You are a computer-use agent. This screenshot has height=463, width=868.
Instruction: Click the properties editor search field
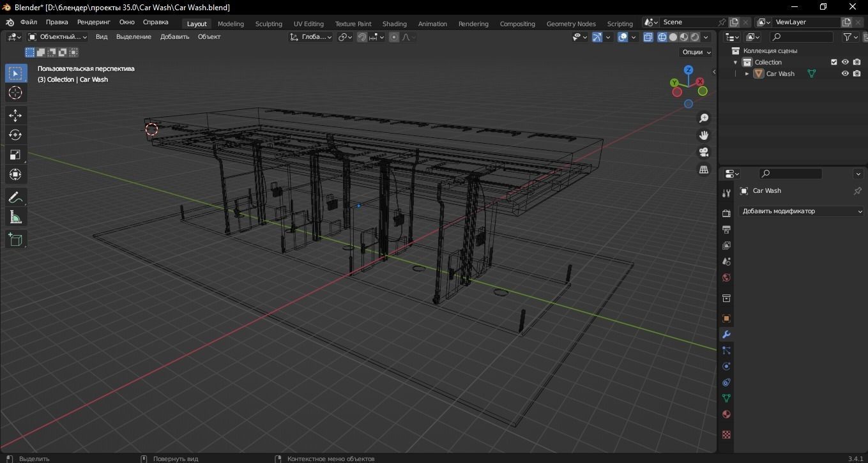click(790, 174)
